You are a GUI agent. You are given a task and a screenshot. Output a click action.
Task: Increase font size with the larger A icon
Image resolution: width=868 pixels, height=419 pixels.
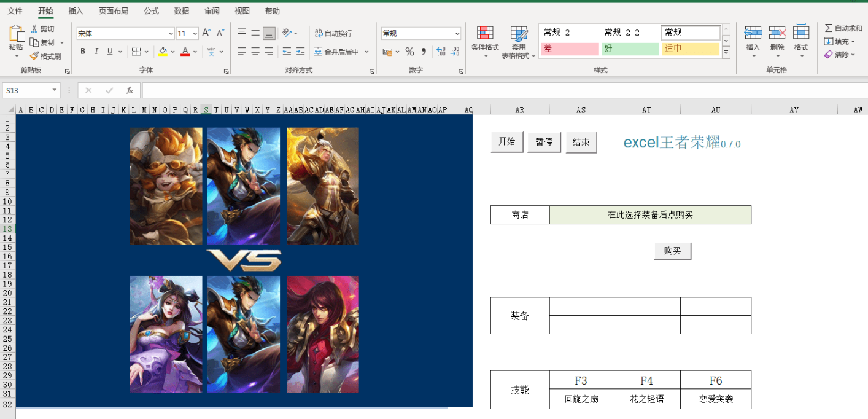coord(206,33)
